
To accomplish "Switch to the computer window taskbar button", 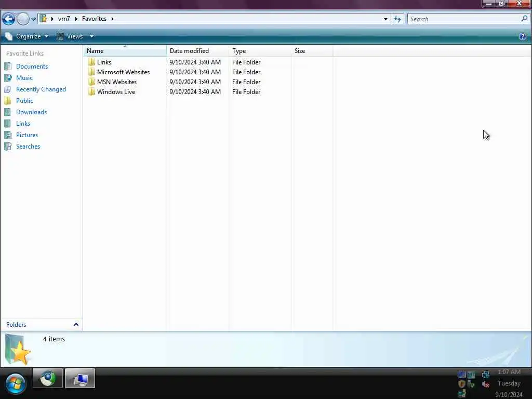I will [79, 378].
